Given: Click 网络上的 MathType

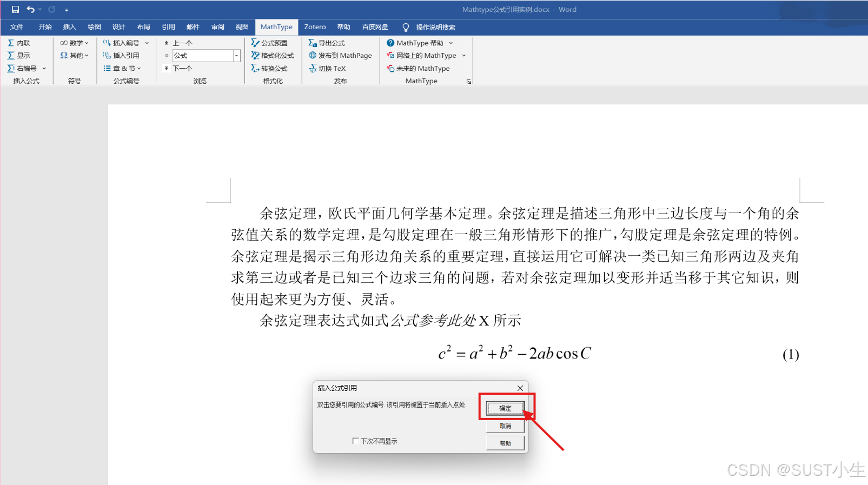Looking at the screenshot, I should coord(421,55).
